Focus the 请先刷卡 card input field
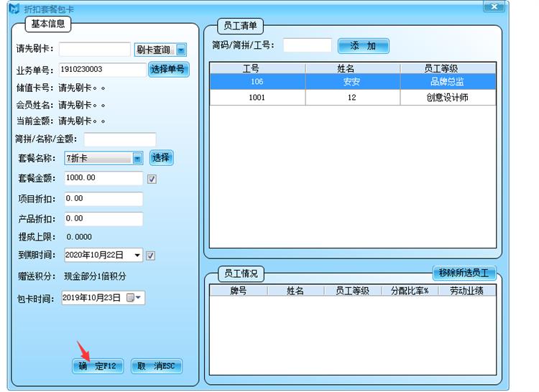The height and width of the screenshot is (392, 539). (95, 49)
